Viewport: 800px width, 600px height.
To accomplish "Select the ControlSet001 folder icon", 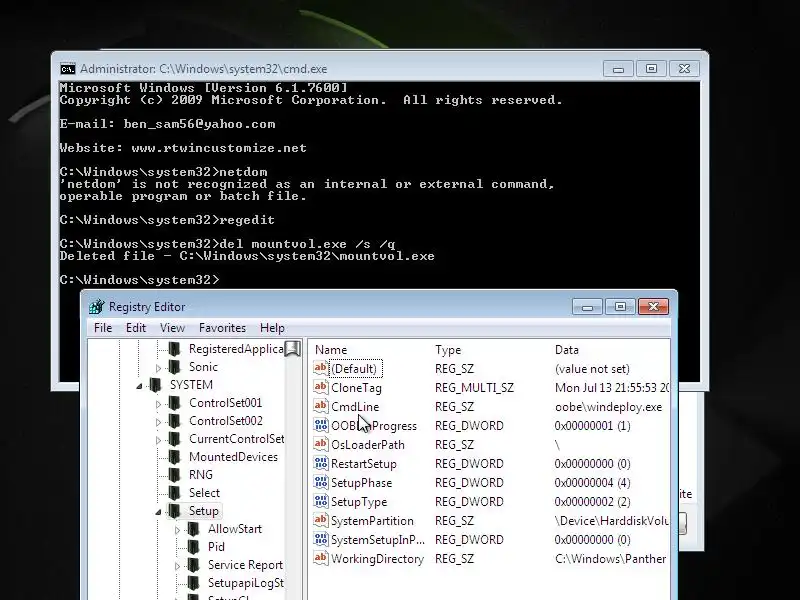I will pyautogui.click(x=174, y=403).
